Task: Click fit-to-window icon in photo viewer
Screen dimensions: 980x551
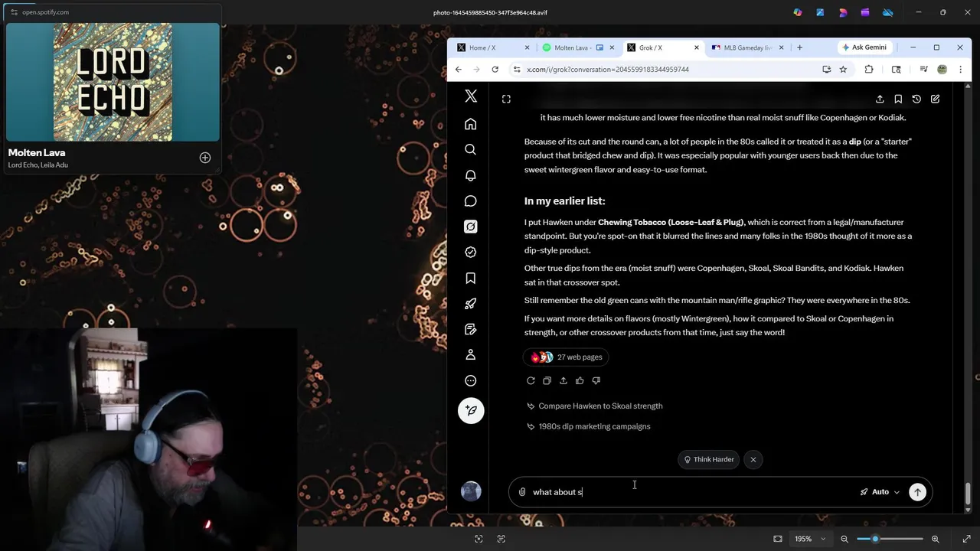Action: coord(778,539)
